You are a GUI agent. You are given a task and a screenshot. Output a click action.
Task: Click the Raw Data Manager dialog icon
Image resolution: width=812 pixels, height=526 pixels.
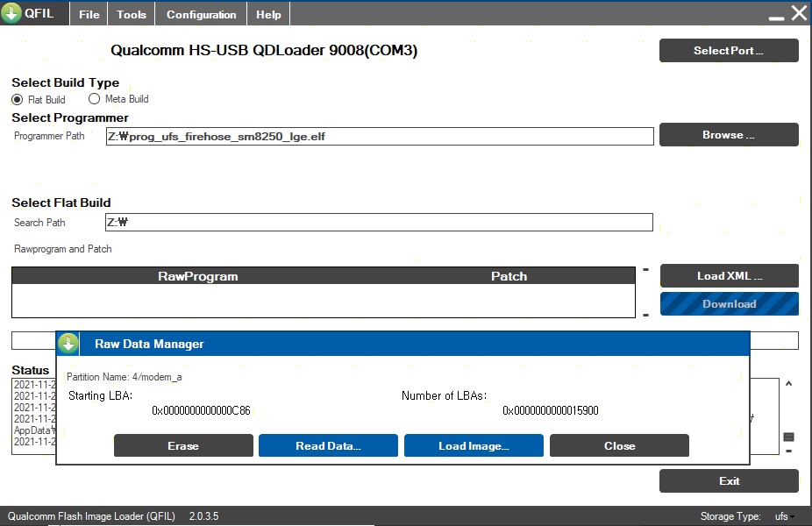pyautogui.click(x=68, y=344)
